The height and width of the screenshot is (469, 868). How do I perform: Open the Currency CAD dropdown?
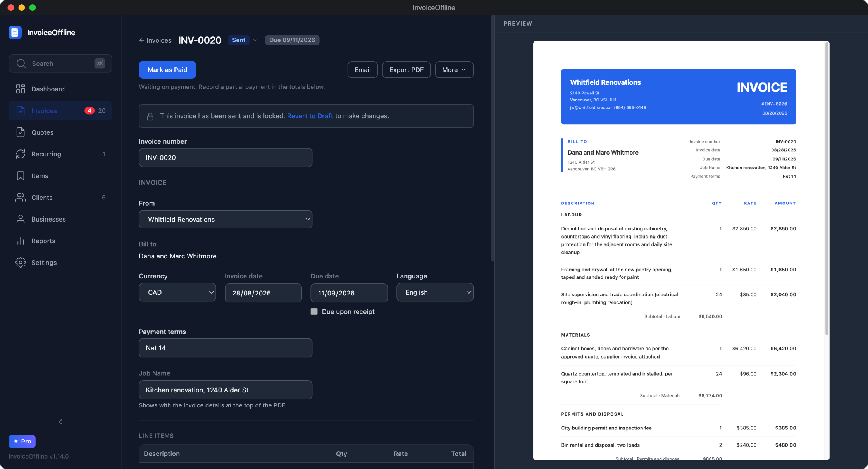177,292
